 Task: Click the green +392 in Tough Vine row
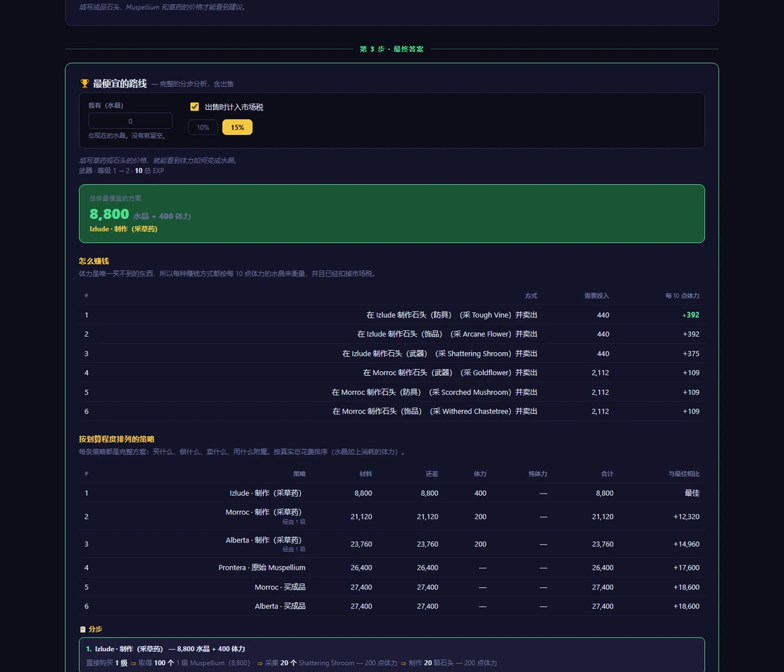(690, 315)
